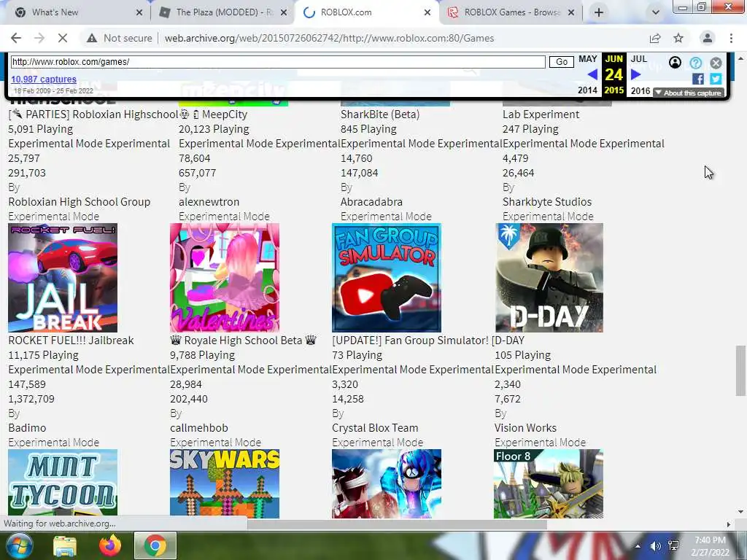Click the browser forward arrow
The width and height of the screenshot is (747, 560).
[x=39, y=38]
